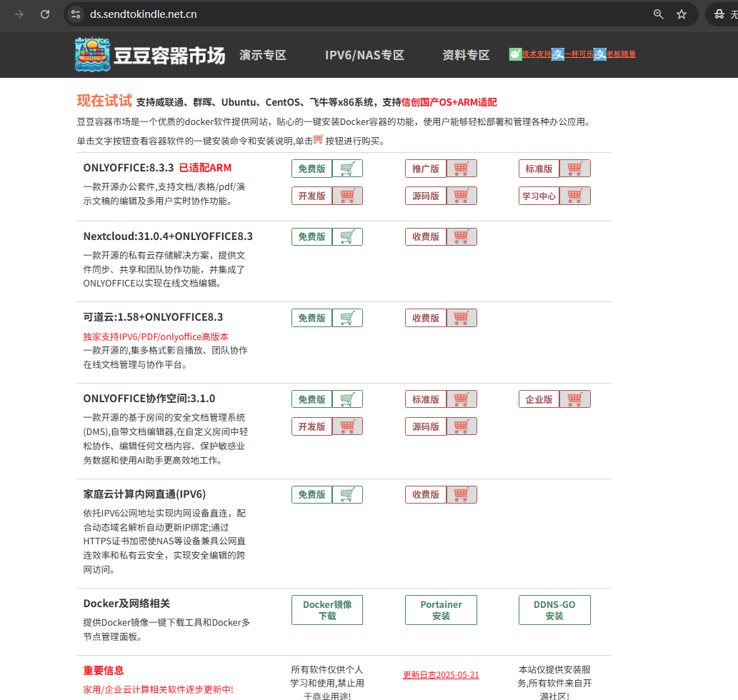Click the 免费版 button for ONLYOFFICE:8.3.3
Image resolution: width=738 pixels, height=700 pixels.
click(312, 169)
